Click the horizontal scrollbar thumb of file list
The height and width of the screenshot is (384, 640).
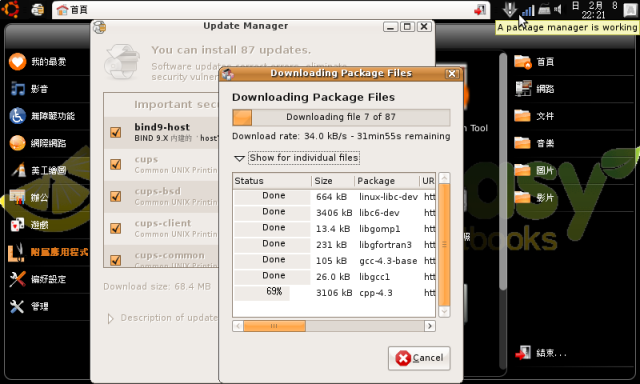coord(274,326)
